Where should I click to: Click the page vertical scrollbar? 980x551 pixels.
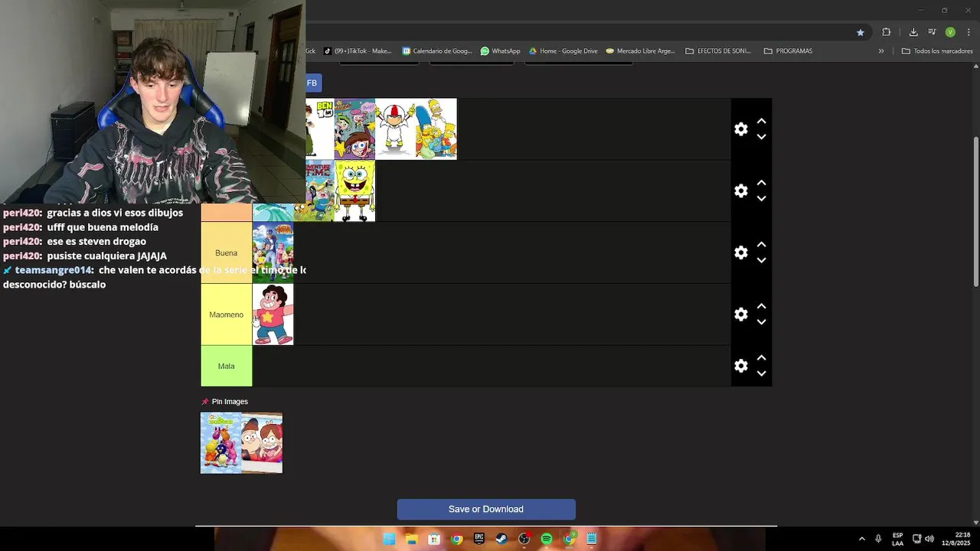(975, 212)
